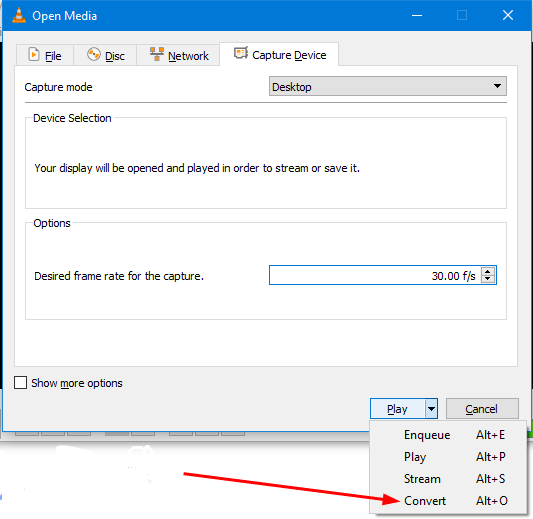Choose Enqueue from the Play menu
533x519 pixels.
click(x=448, y=435)
